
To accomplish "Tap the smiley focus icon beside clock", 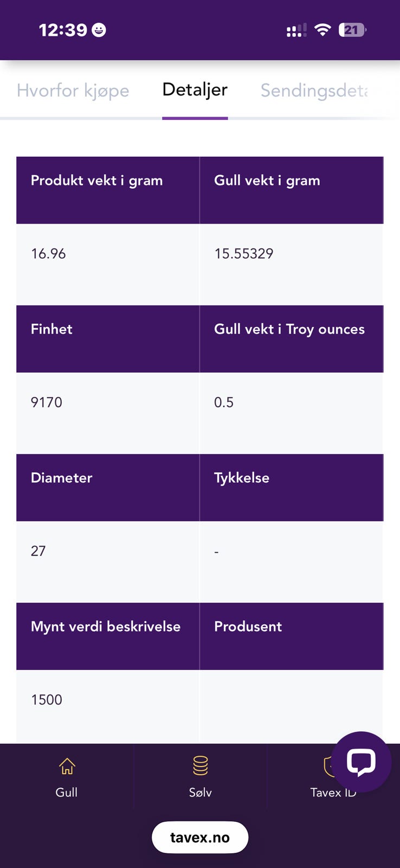I will [99, 30].
